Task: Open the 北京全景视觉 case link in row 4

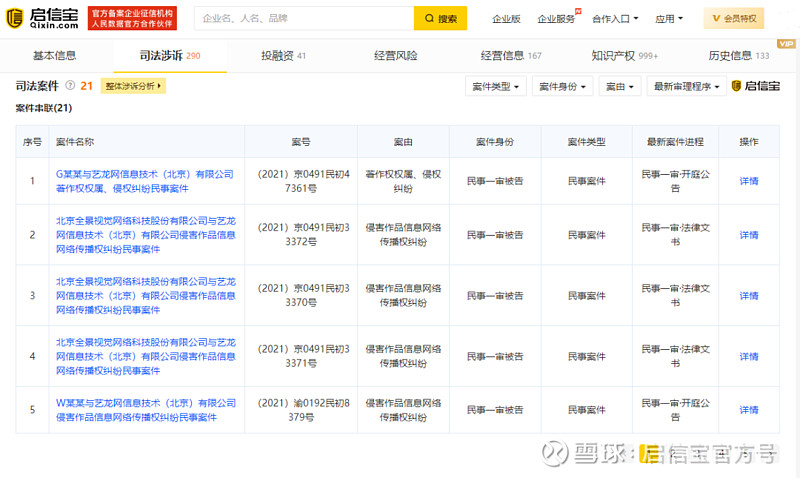Action: pos(146,356)
